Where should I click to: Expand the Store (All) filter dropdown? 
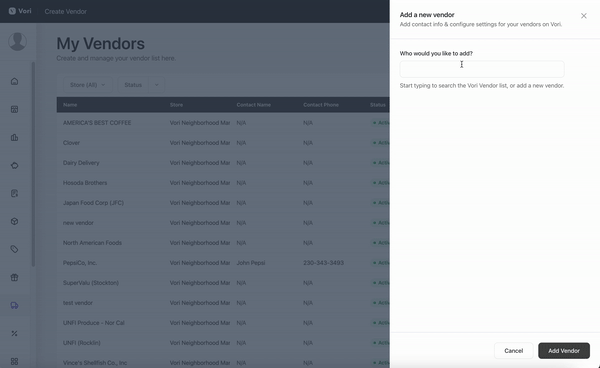88,85
